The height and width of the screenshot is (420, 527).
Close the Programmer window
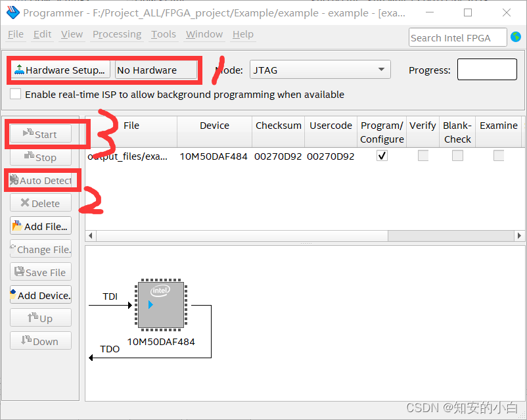tap(507, 12)
